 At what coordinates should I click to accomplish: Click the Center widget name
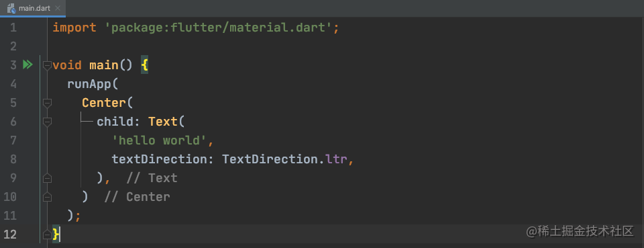[104, 103]
